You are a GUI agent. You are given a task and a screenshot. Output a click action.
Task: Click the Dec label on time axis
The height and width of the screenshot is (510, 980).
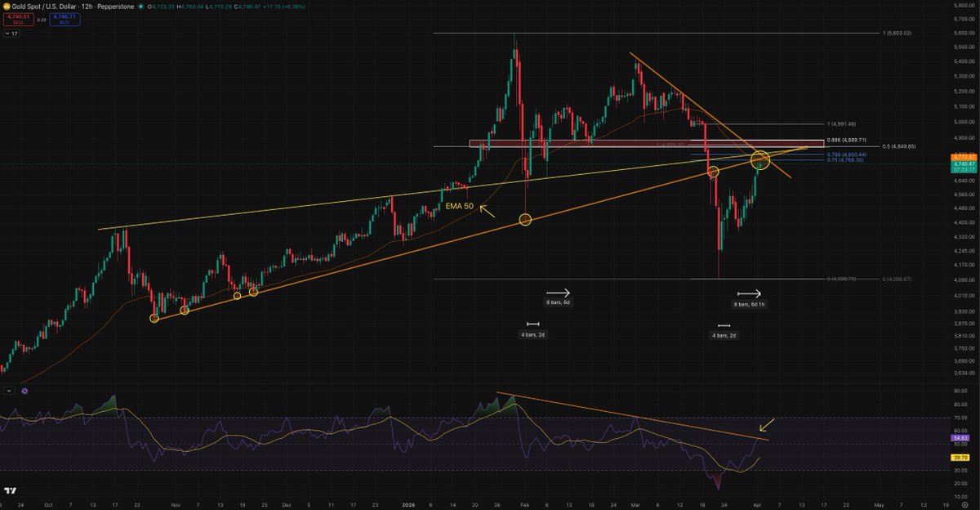(286, 505)
